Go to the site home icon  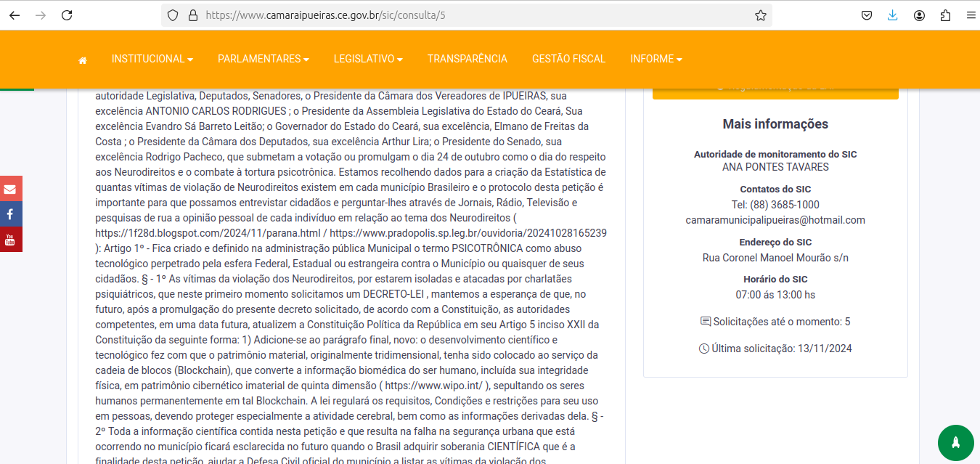coord(83,60)
